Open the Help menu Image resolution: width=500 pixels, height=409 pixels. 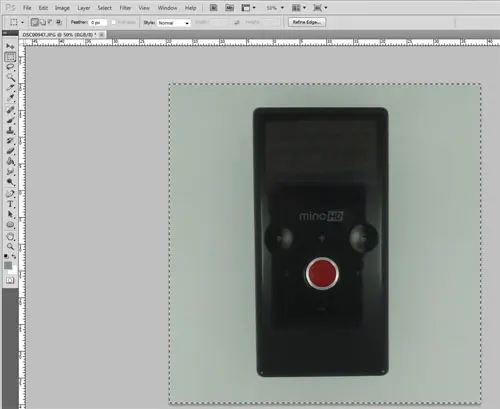[190, 8]
